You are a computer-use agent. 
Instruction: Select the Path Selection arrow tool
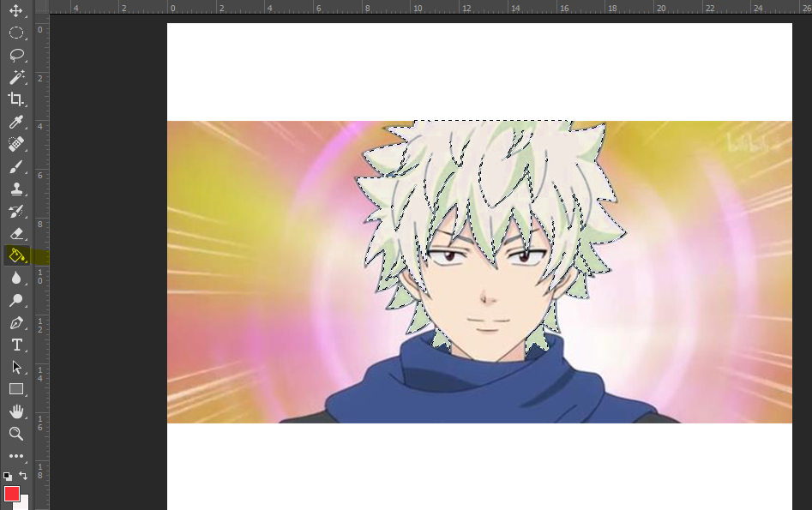(16, 367)
